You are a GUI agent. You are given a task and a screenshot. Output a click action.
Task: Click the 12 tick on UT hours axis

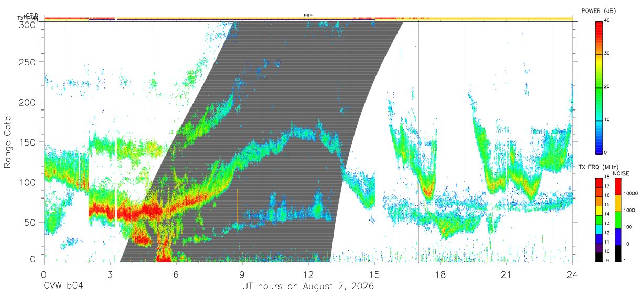coord(308,274)
